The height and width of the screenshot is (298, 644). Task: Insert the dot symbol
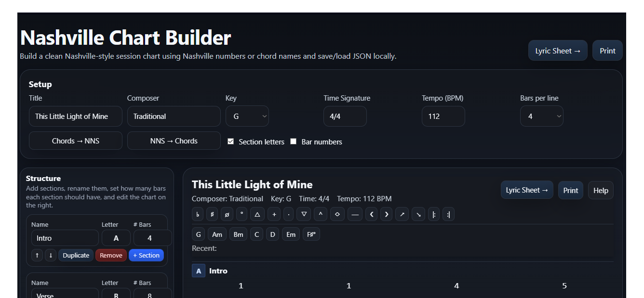(288, 214)
